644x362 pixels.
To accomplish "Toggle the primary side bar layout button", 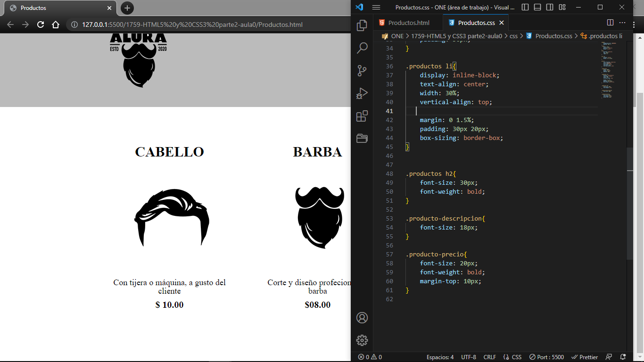I will [x=525, y=7].
